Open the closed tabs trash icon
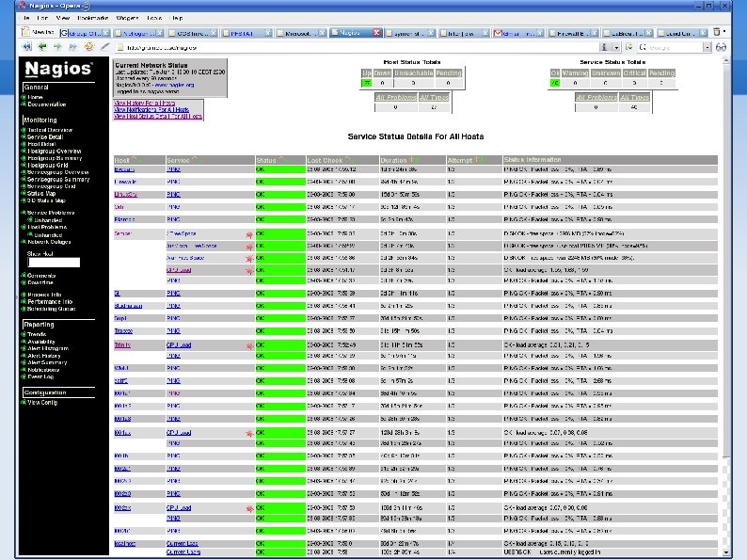 coord(717,32)
